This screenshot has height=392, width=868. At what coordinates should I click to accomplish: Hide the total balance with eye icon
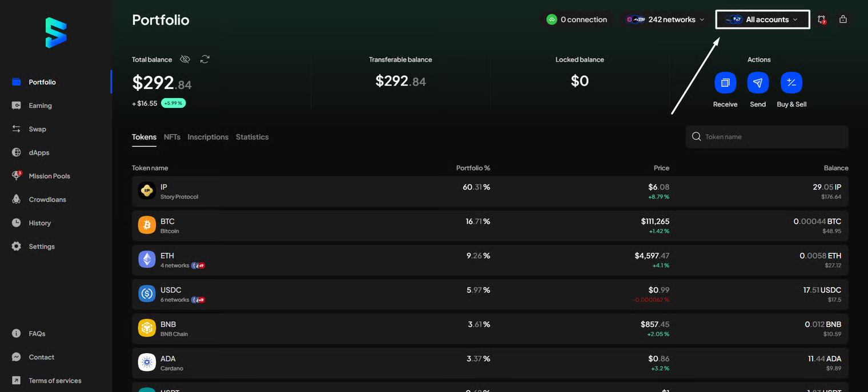click(x=184, y=59)
